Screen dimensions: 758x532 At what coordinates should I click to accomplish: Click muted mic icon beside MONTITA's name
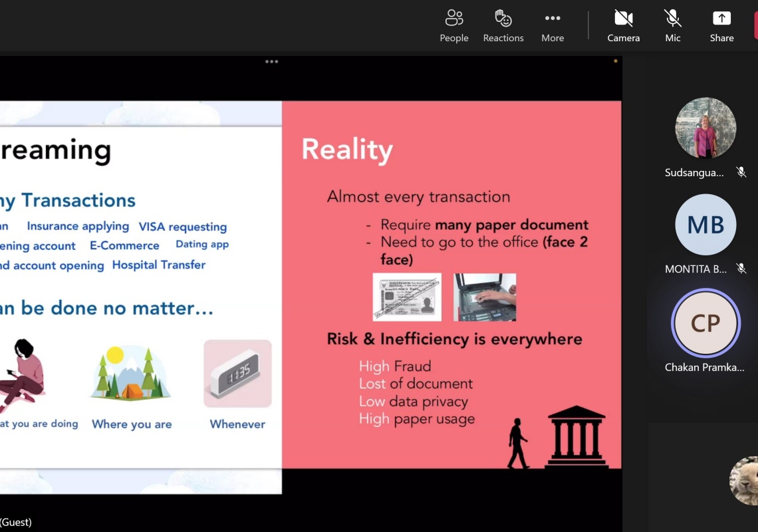(x=741, y=269)
